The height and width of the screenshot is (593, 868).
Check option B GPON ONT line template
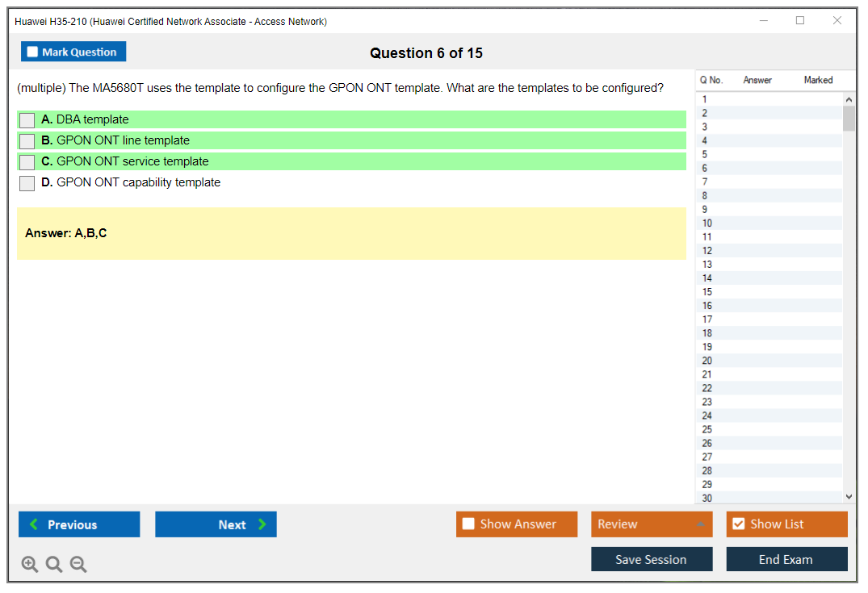pyautogui.click(x=27, y=141)
